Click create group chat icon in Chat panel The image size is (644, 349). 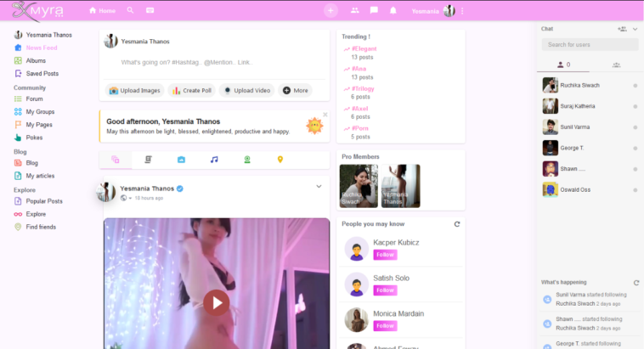click(622, 29)
